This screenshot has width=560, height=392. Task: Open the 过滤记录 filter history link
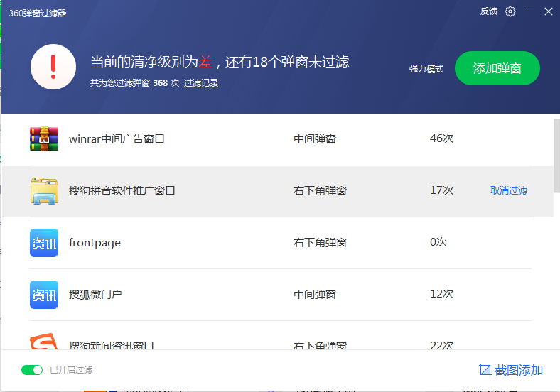click(x=200, y=83)
